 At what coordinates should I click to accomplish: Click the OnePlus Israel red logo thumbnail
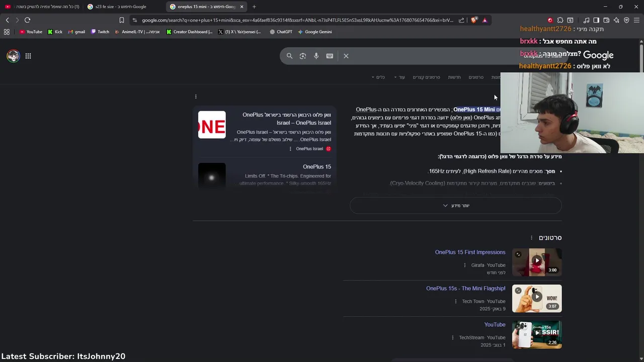pyautogui.click(x=212, y=125)
